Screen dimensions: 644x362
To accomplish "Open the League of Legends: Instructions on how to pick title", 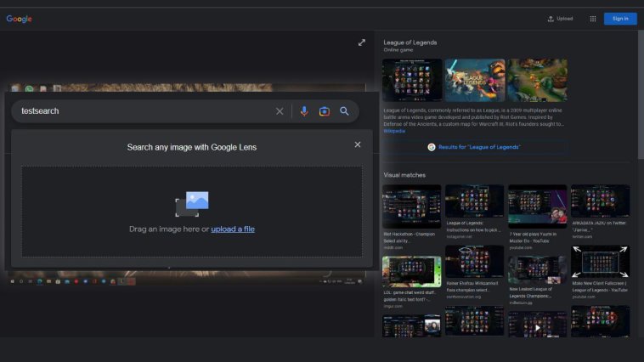I will point(473,226).
